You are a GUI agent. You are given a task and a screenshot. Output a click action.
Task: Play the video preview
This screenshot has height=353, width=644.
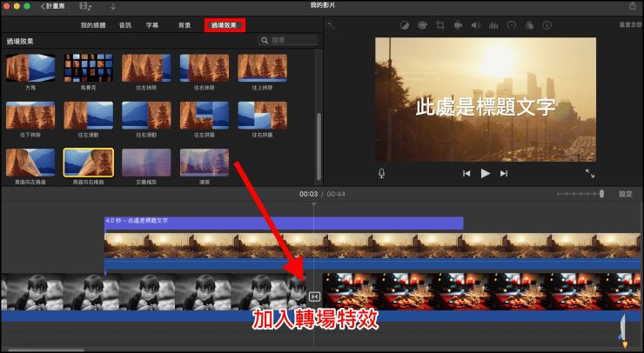pyautogui.click(x=486, y=173)
